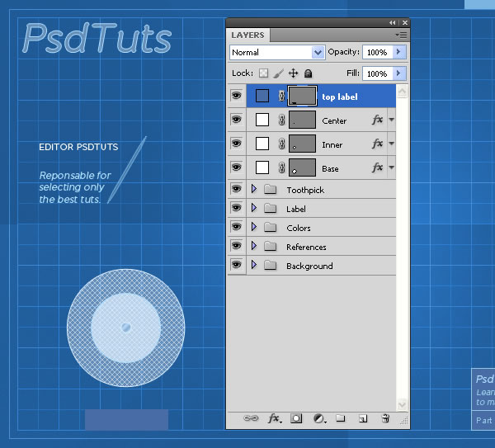The width and height of the screenshot is (495, 448).
Task: Hide the Inner layer
Action: [x=237, y=144]
